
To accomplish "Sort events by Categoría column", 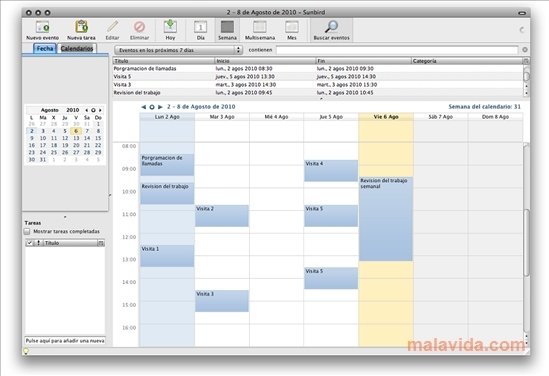I will pos(467,61).
